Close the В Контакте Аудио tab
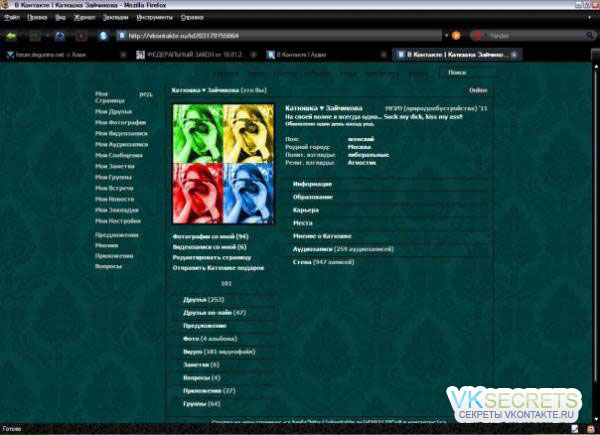The image size is (600, 435). tap(383, 55)
